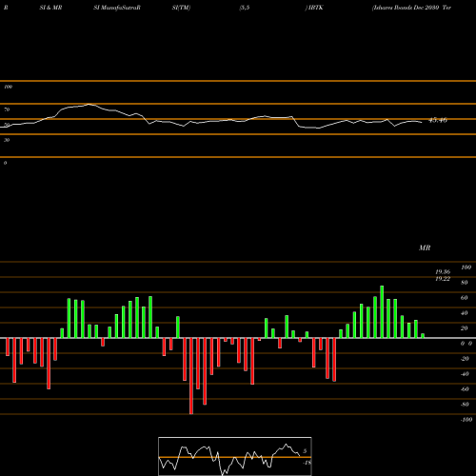Click the RSI value label 45.46
Screen dimensions: 476x476
click(x=438, y=120)
